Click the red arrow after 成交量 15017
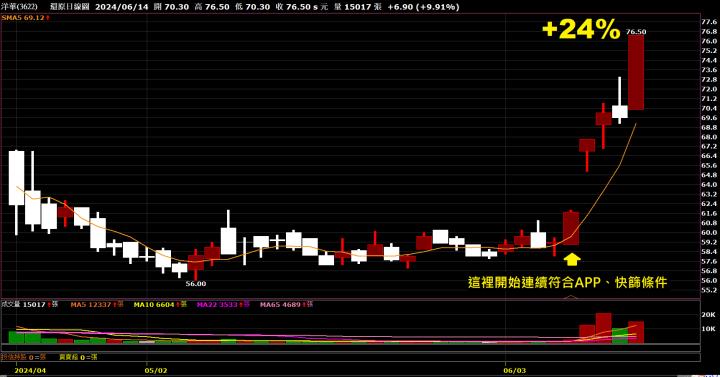720x377 pixels. click(x=49, y=304)
